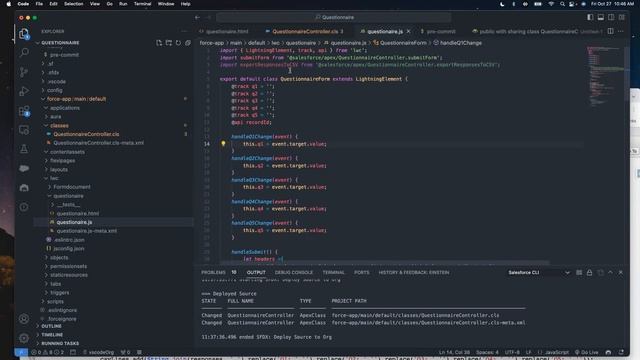The height and width of the screenshot is (360, 640).
Task: Close the questionaire.js editor tab
Action: [x=409, y=31]
